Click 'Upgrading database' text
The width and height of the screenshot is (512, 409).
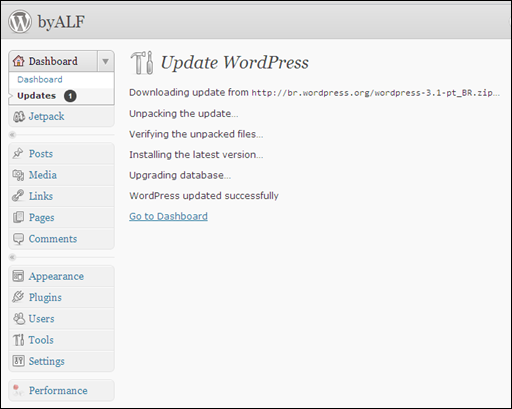click(x=180, y=175)
